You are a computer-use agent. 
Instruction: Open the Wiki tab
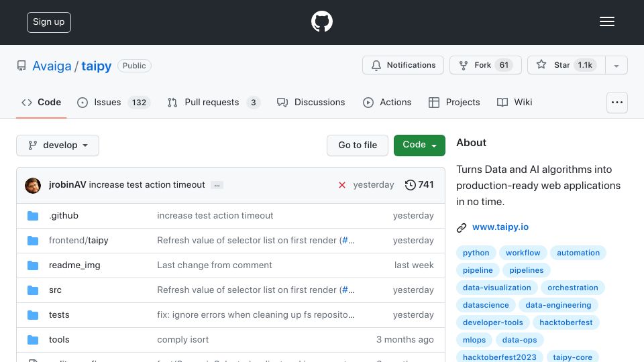tap(515, 102)
